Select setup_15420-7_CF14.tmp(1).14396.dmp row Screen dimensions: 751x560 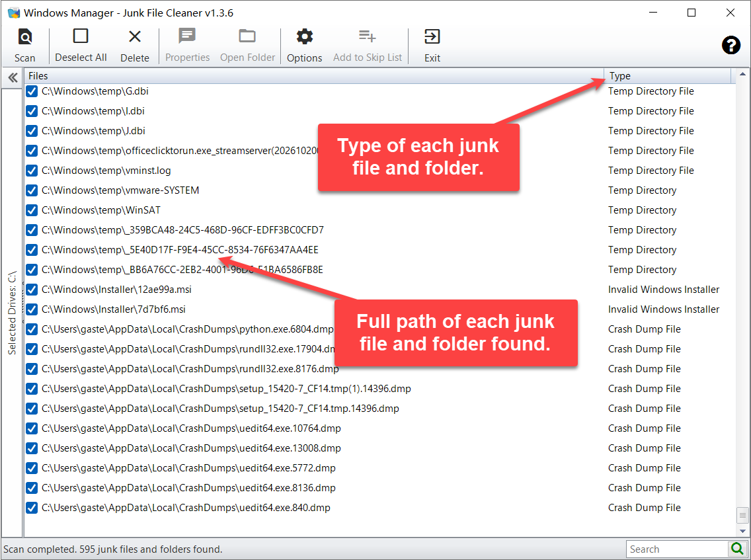click(x=380, y=389)
